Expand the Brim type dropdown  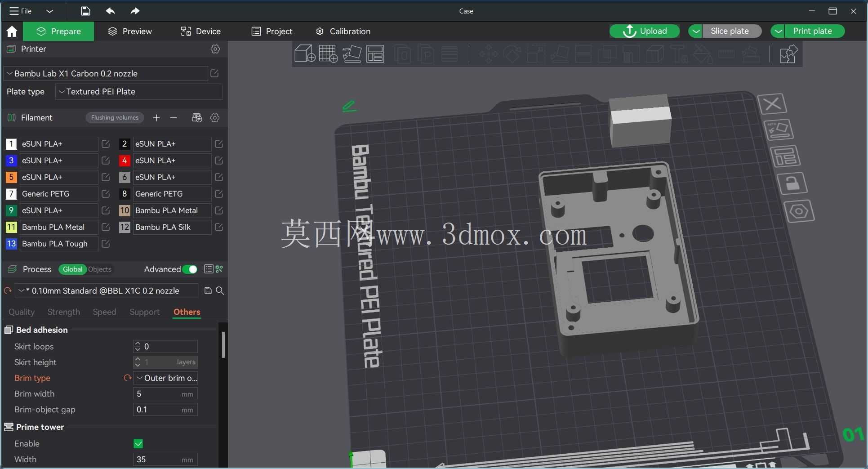pos(165,378)
